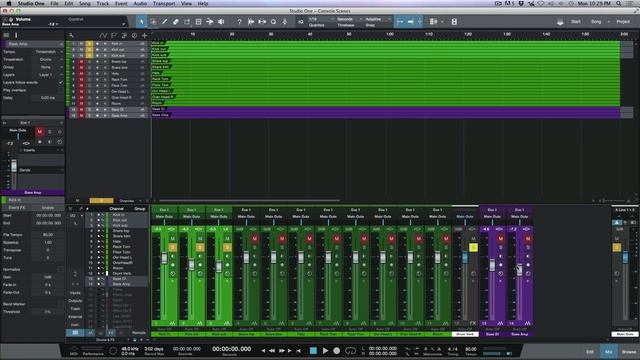
Task: Open the Song menu
Action: click(84, 3)
